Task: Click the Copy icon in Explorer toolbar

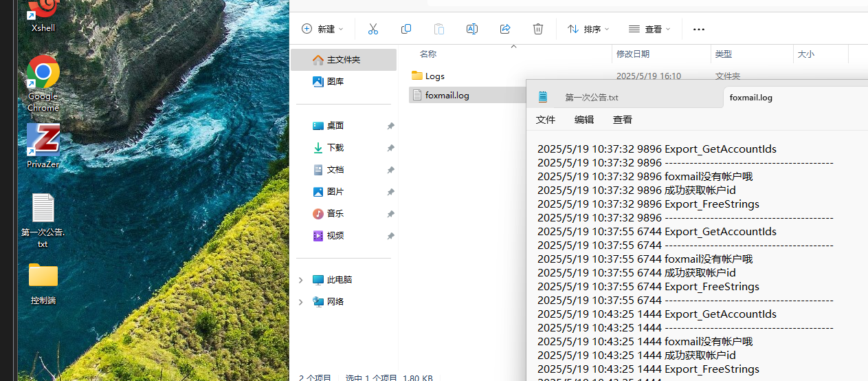Action: 406,29
